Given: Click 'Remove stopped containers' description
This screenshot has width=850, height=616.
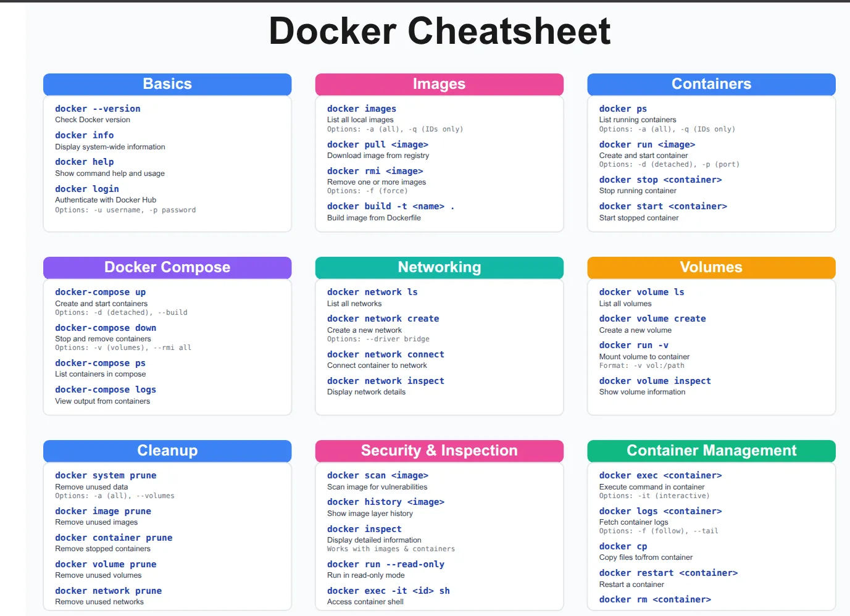Looking at the screenshot, I should 102,549.
